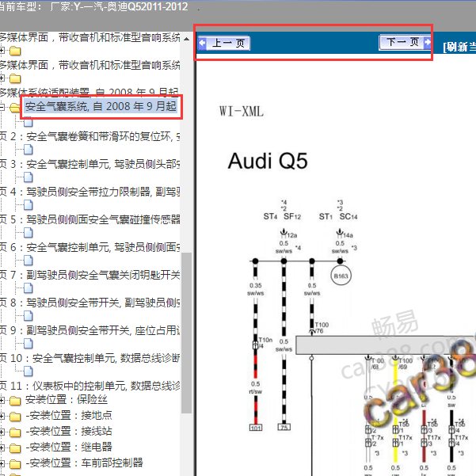Image resolution: width=476 pixels, height=476 pixels.
Task: Open 页 6：安全气囊控制单元, 驾驶员侧侧面
Action: tap(89, 247)
